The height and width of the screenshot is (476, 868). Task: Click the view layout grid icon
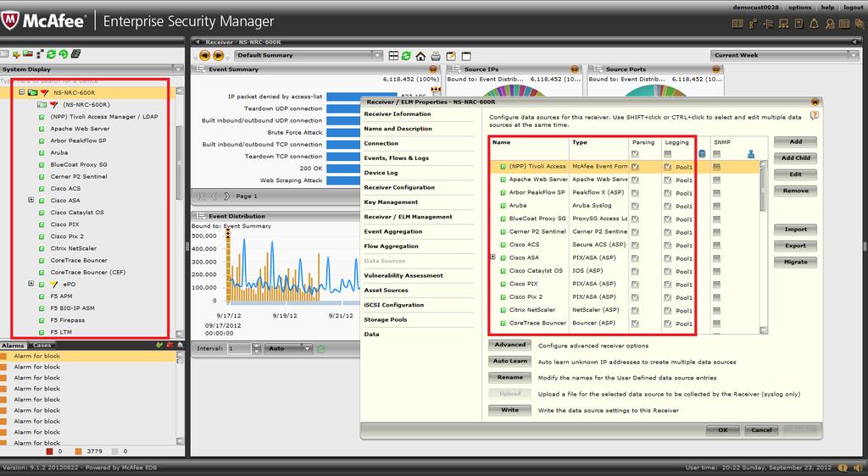[393, 56]
